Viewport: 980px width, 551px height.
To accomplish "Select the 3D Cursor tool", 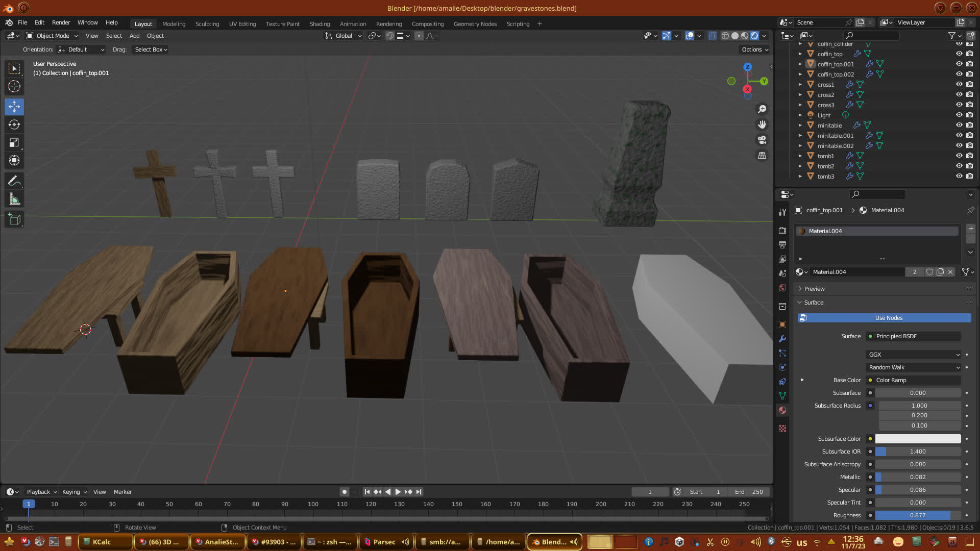I will pos(14,86).
